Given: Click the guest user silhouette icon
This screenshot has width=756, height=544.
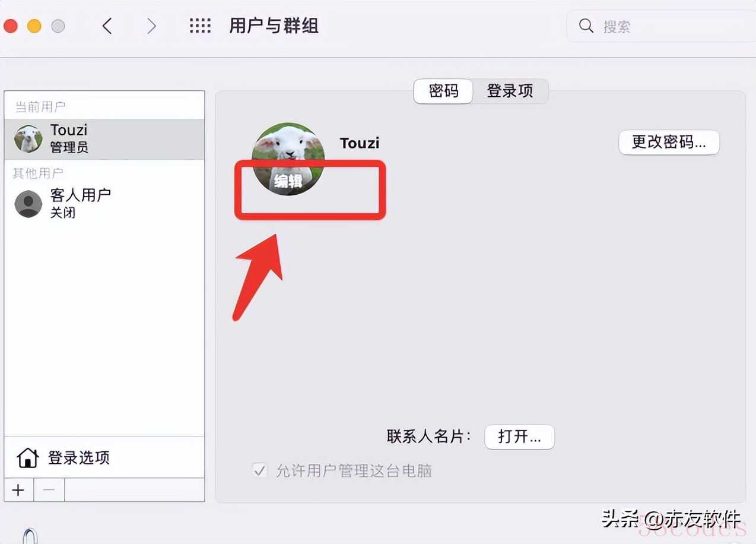Looking at the screenshot, I should (x=28, y=204).
